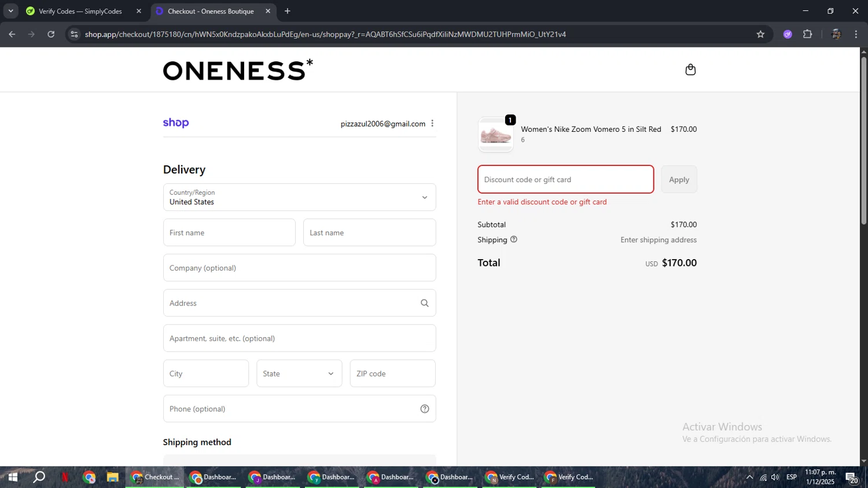Go back to the previous page
This screenshot has height=488, width=868.
click(12, 34)
